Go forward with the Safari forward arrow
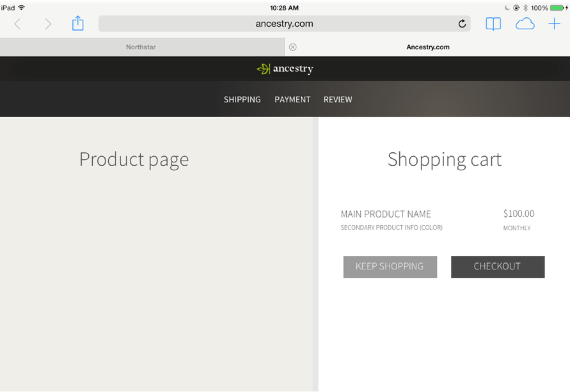 pos(48,24)
